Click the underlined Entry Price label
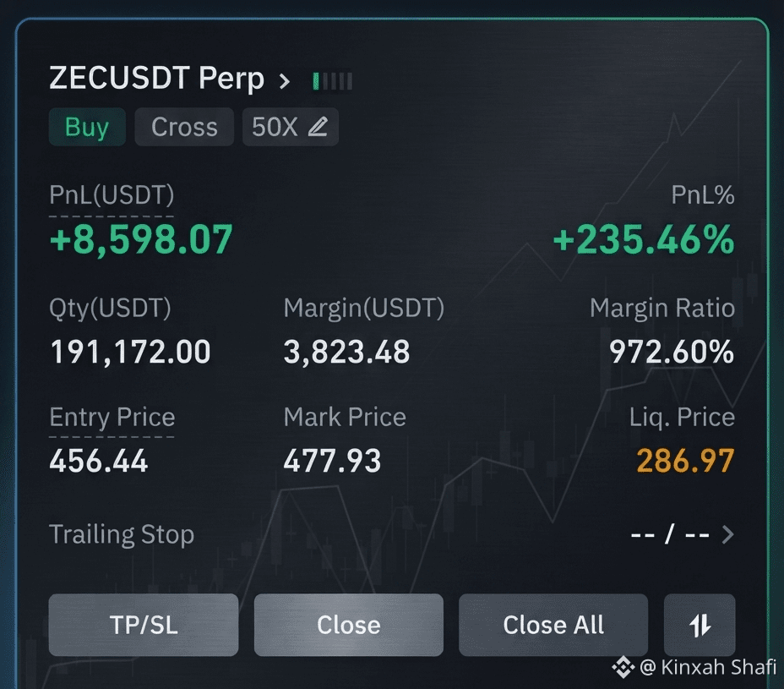The height and width of the screenshot is (689, 784). [112, 418]
